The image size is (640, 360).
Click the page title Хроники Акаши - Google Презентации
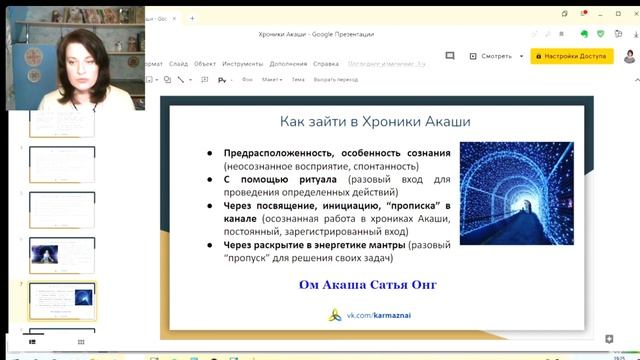pos(316,34)
